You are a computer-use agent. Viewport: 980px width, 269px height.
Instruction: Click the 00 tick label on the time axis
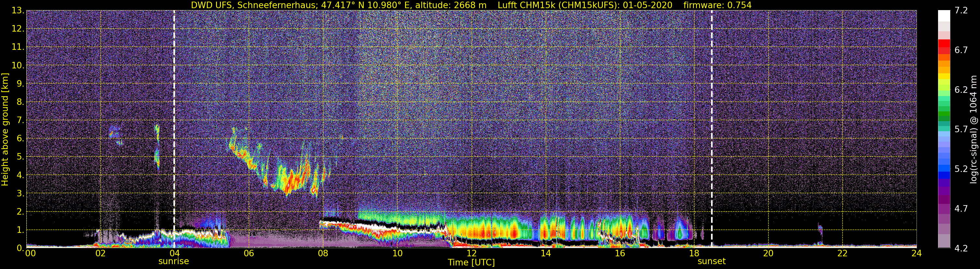pos(31,254)
